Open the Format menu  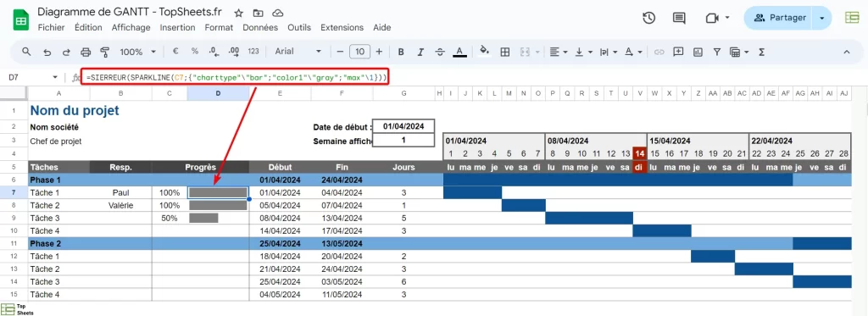[219, 27]
